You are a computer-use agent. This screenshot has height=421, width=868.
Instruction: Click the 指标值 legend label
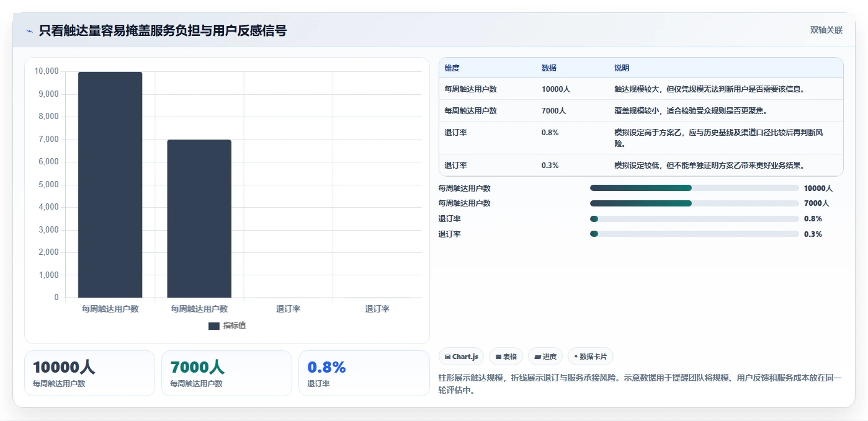tap(235, 326)
